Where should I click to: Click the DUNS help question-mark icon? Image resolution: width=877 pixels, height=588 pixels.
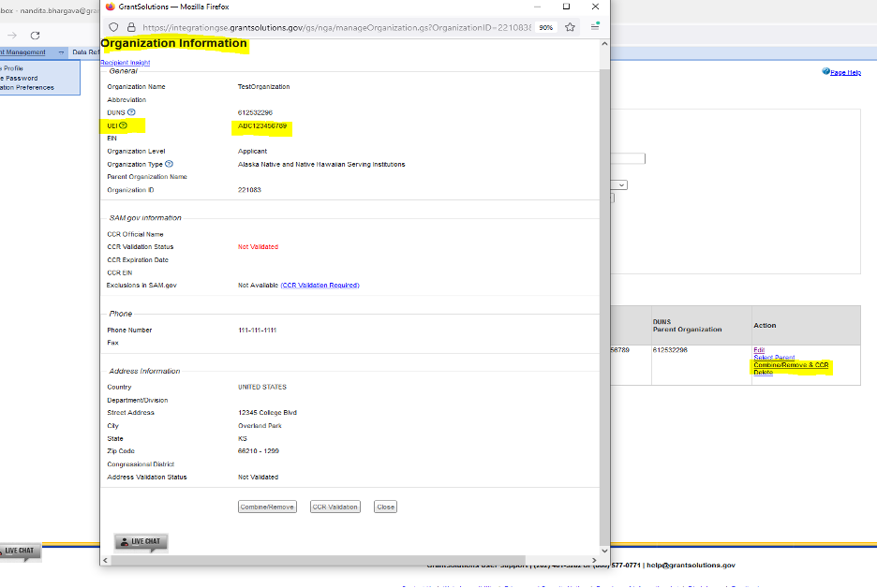tap(131, 112)
